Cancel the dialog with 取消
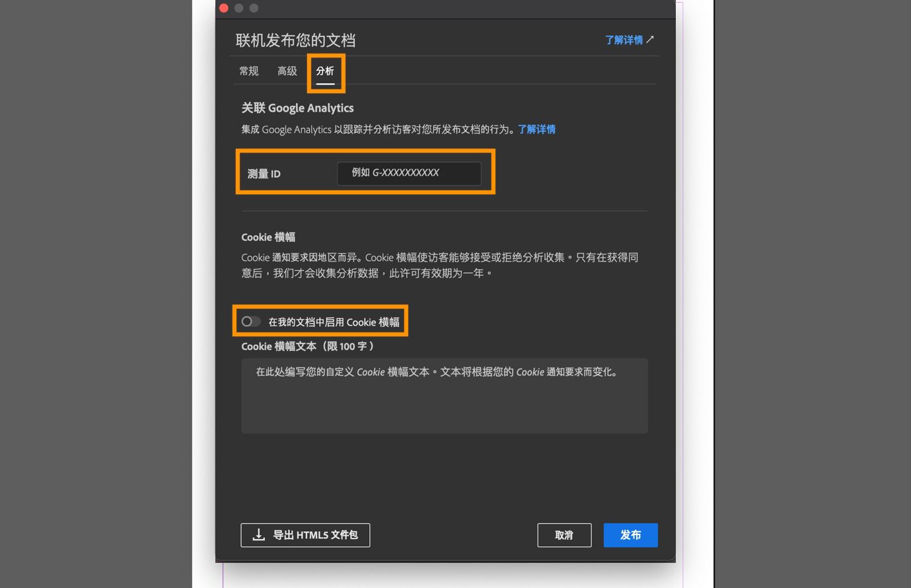 (564, 535)
